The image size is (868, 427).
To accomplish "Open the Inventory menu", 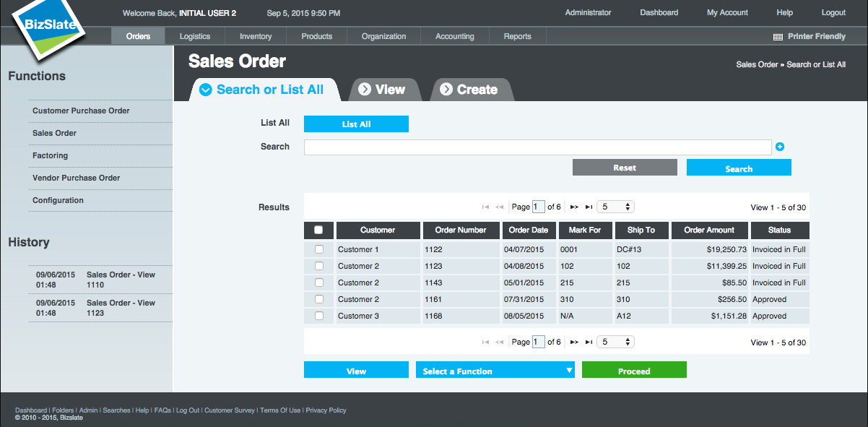I will tap(256, 36).
